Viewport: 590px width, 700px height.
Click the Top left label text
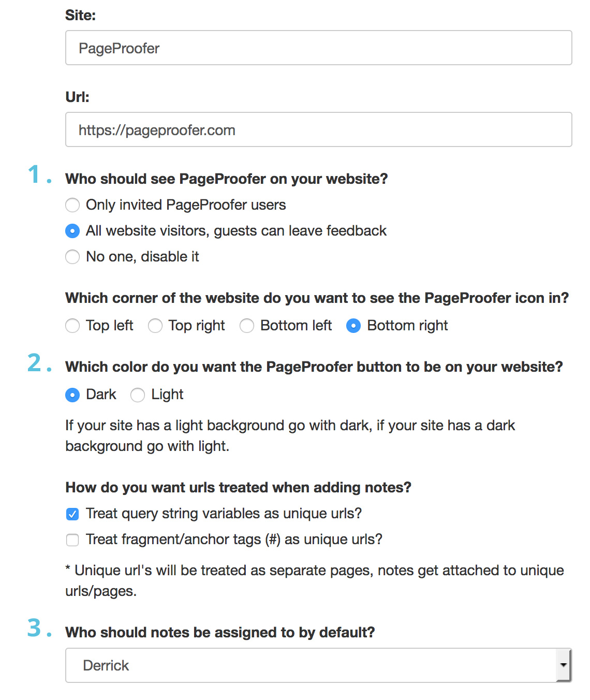coord(109,325)
